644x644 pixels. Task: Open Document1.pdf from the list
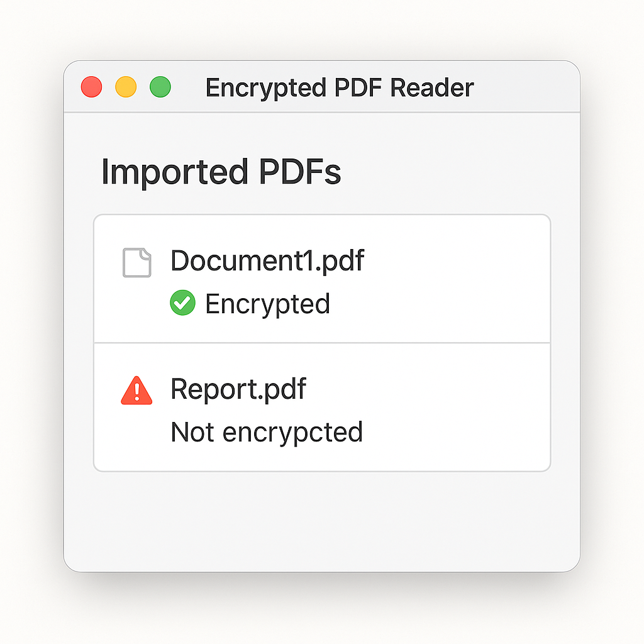tap(268, 260)
